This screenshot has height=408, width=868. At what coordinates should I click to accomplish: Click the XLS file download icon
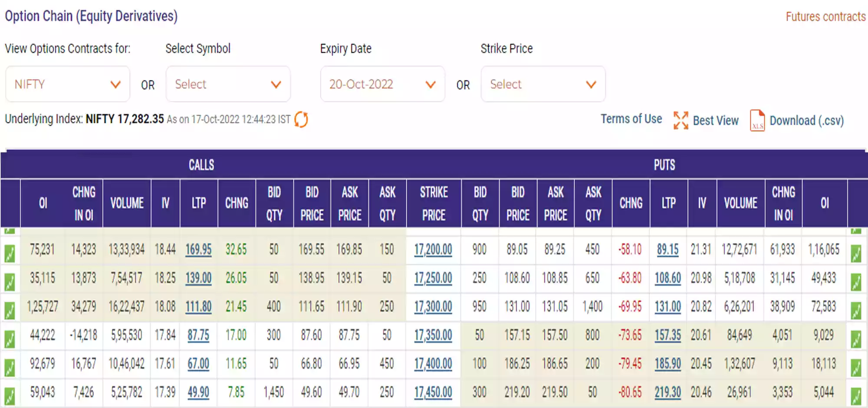pos(757,120)
